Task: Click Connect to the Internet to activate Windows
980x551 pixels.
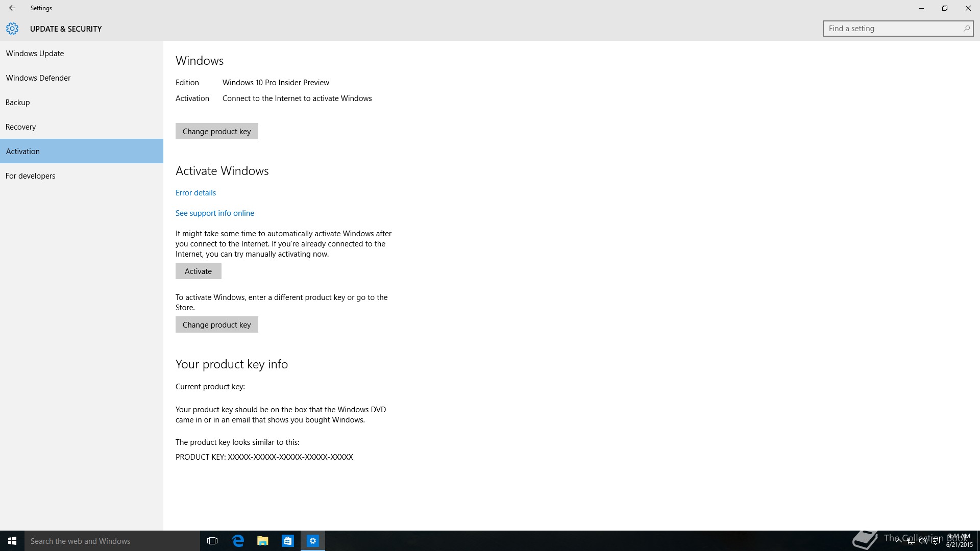Action: (297, 98)
